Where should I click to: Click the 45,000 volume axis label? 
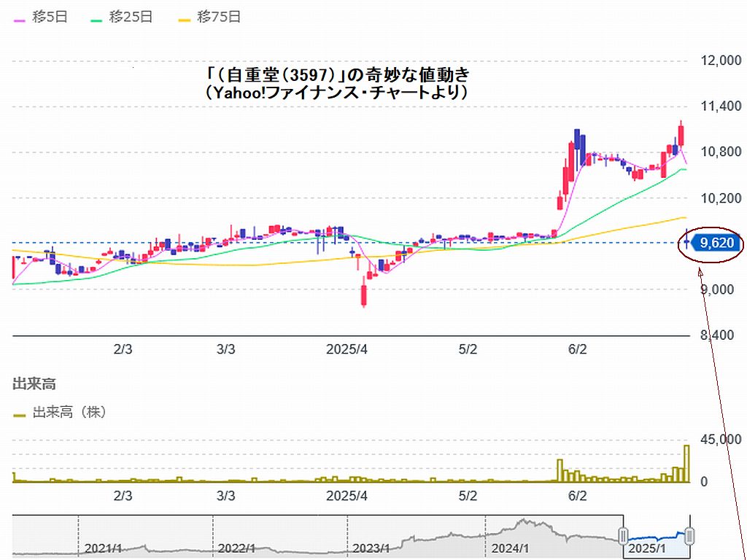point(721,440)
